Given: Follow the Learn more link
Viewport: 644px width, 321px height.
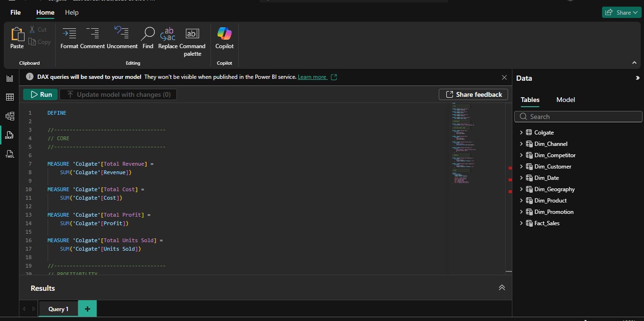Looking at the screenshot, I should coord(312,77).
